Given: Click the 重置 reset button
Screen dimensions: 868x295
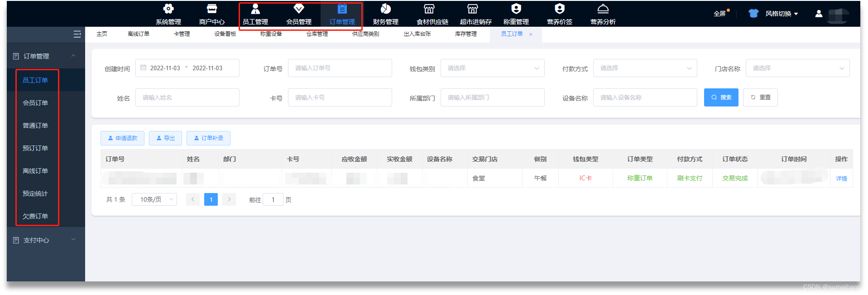Looking at the screenshot, I should point(760,97).
